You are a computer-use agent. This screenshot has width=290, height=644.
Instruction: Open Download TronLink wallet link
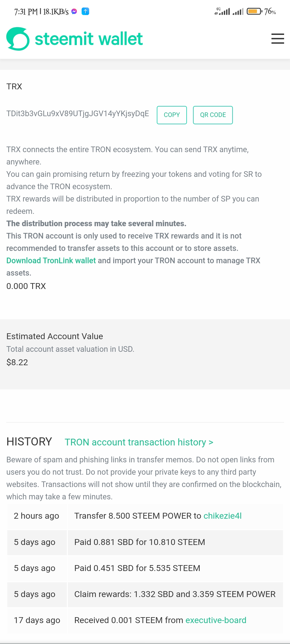[x=51, y=261]
